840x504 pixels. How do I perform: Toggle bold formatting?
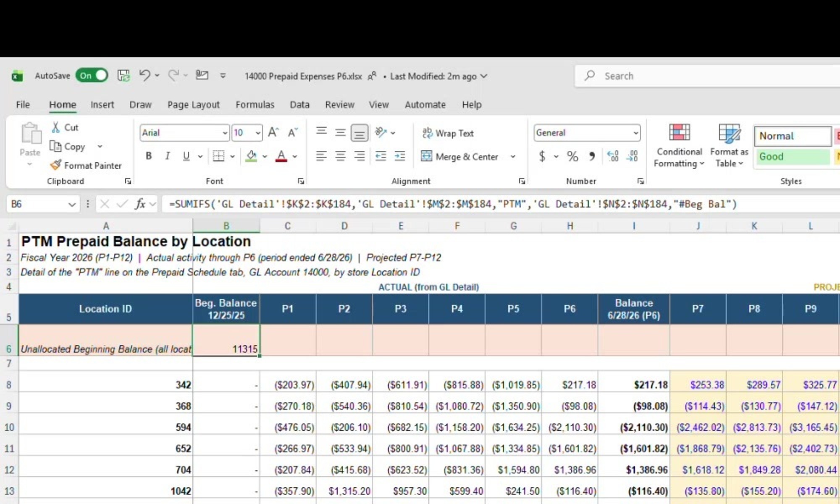click(x=149, y=156)
